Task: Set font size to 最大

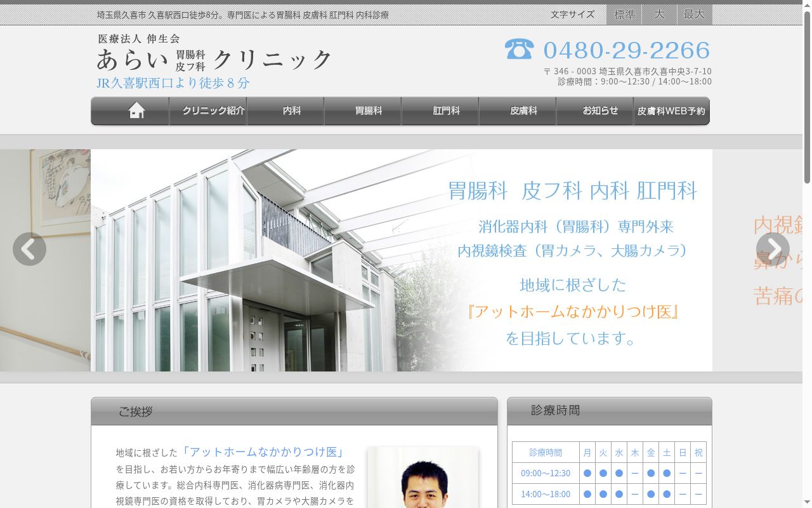Action: point(694,15)
